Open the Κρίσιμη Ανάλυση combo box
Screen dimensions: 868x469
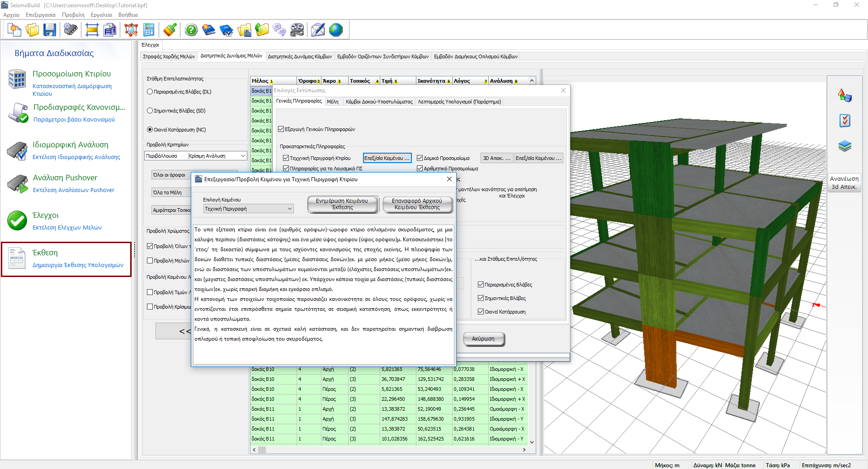pyautogui.click(x=243, y=156)
